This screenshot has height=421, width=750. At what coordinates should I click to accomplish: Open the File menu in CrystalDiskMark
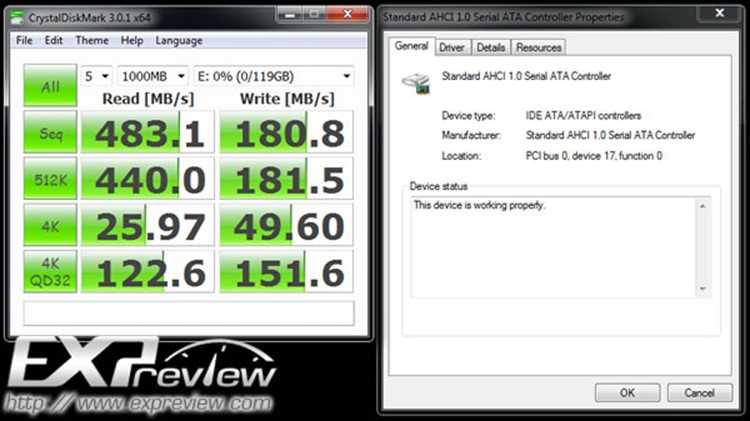click(24, 41)
